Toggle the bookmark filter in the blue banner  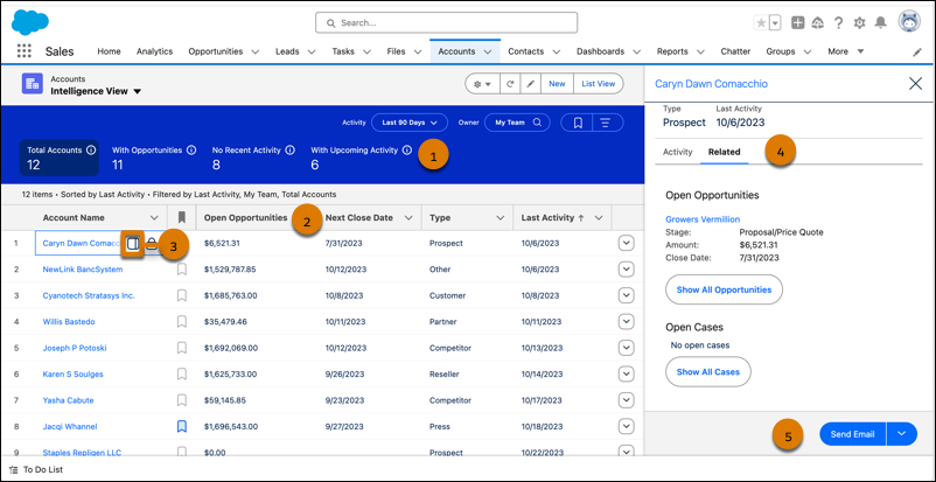pos(577,123)
